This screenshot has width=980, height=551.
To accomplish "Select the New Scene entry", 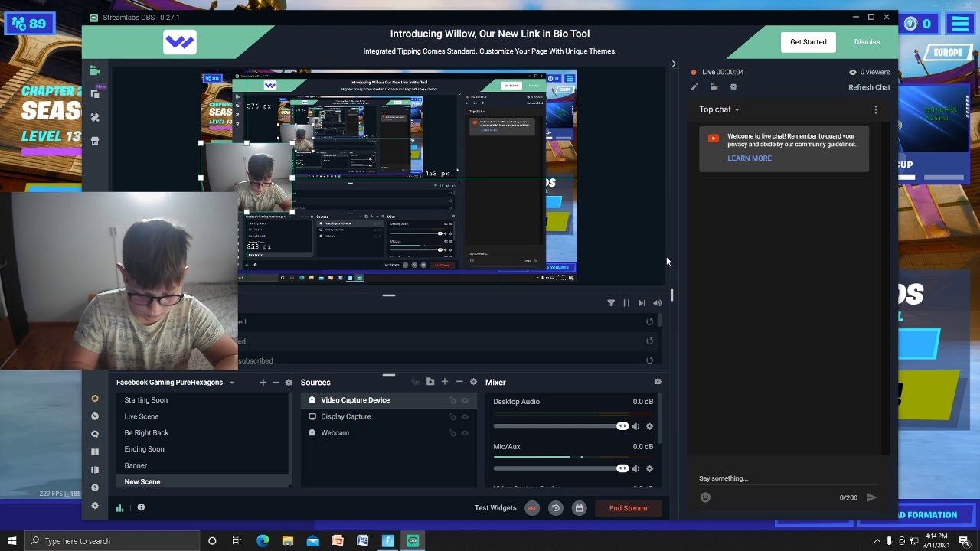I will tap(203, 481).
